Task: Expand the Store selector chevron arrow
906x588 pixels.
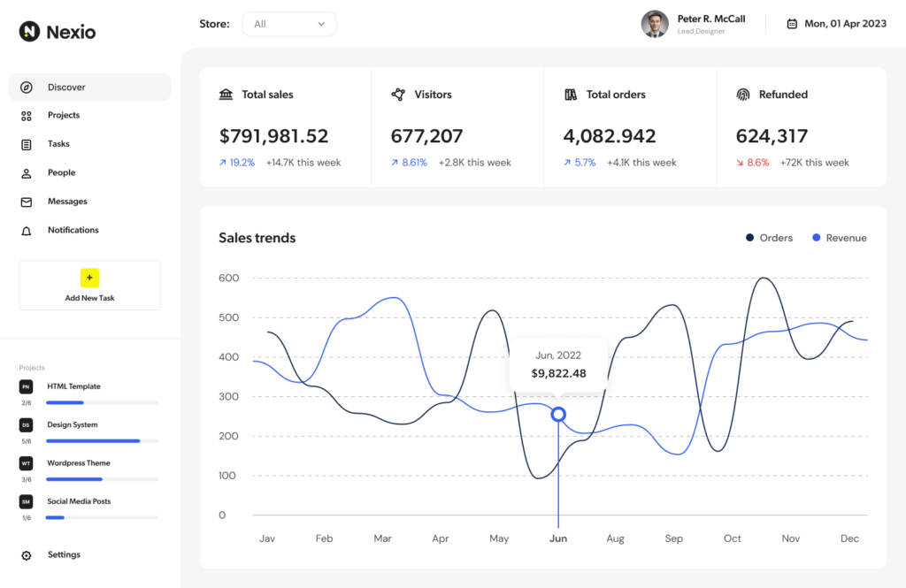Action: [x=321, y=24]
